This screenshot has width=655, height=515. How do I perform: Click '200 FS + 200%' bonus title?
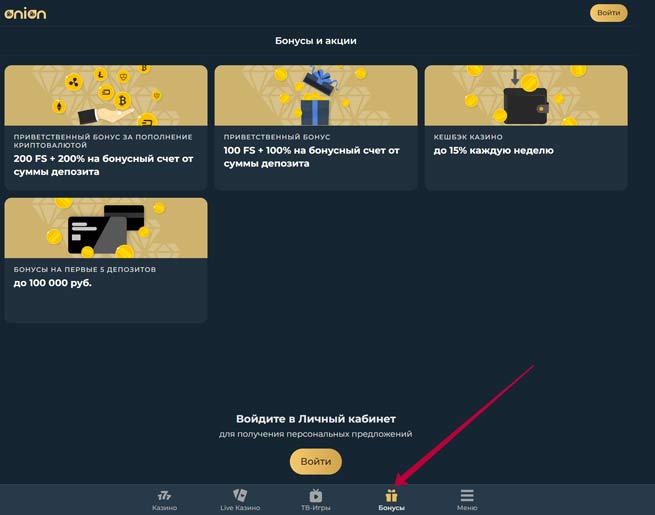103,165
